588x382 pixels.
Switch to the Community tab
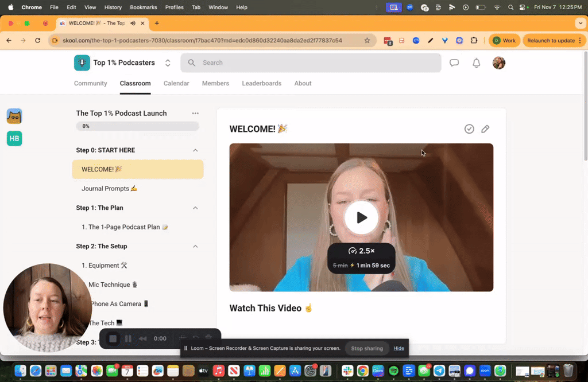tap(90, 83)
